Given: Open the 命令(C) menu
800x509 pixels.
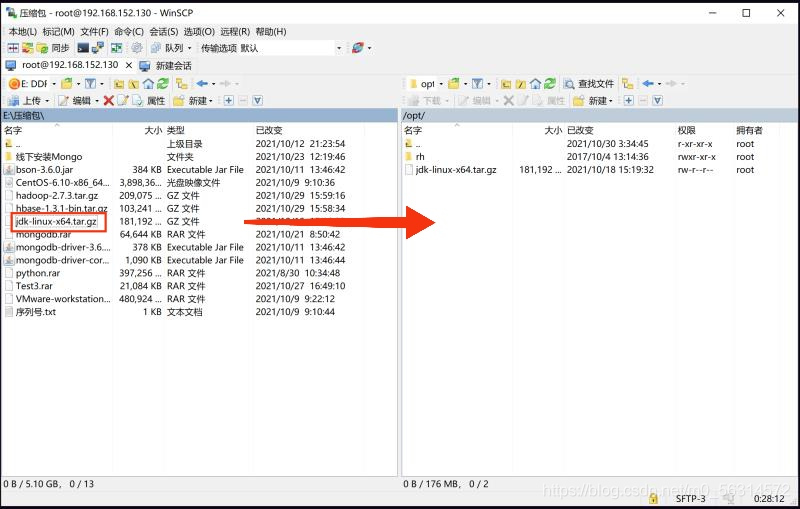Looking at the screenshot, I should [x=129, y=32].
